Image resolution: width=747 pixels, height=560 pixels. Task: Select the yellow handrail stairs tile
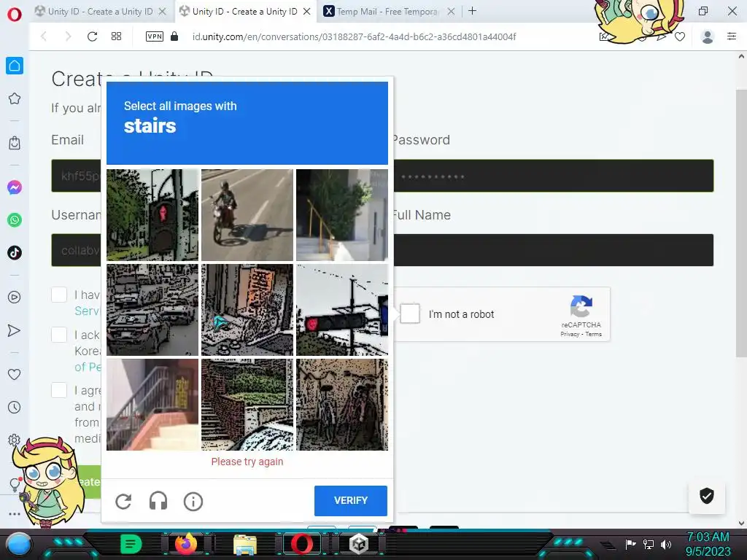342,215
